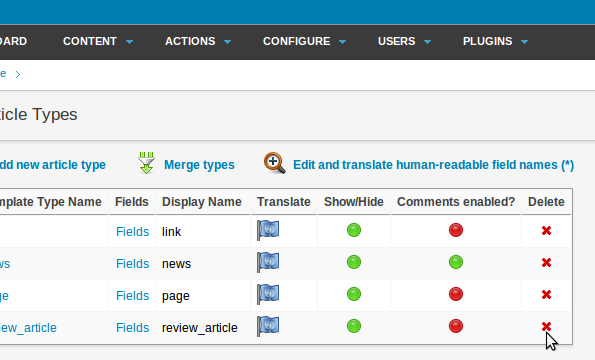Toggle Show/Hide for the page type

(x=354, y=294)
